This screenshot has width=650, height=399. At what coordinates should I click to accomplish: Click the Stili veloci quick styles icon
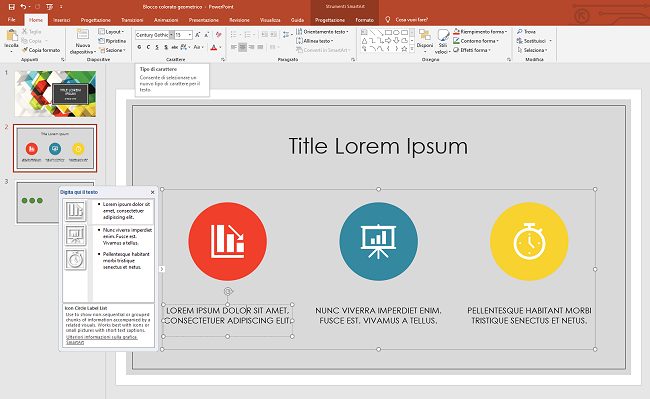point(443,35)
